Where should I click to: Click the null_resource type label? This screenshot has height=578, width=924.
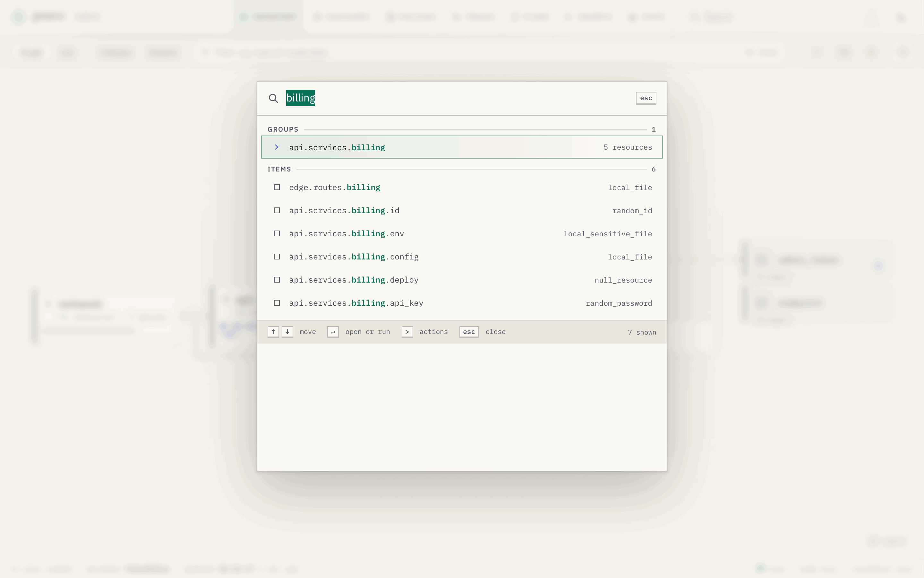pyautogui.click(x=623, y=280)
